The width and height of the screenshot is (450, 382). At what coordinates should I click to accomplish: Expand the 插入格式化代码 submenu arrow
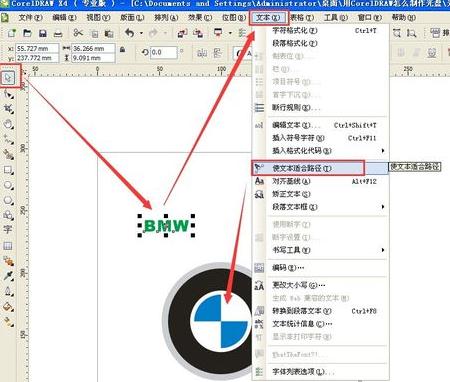coord(383,151)
